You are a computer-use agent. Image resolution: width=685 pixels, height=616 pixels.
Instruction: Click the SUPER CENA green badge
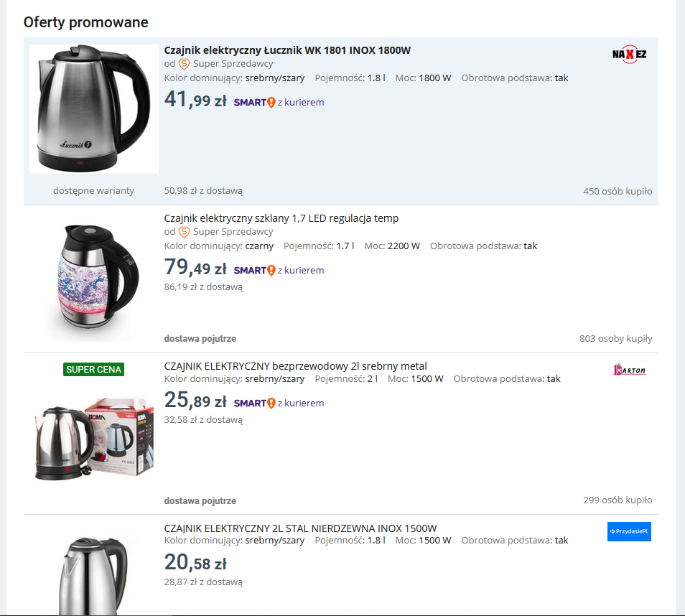pos(94,370)
